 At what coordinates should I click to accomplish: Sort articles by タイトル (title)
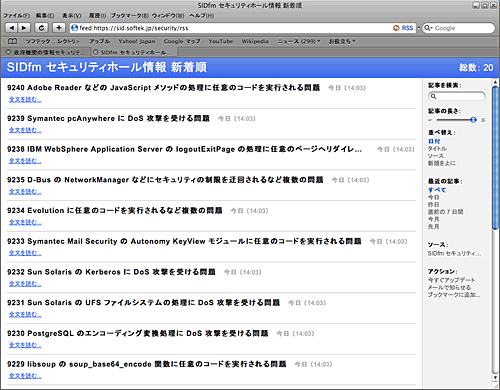pyautogui.click(x=437, y=148)
